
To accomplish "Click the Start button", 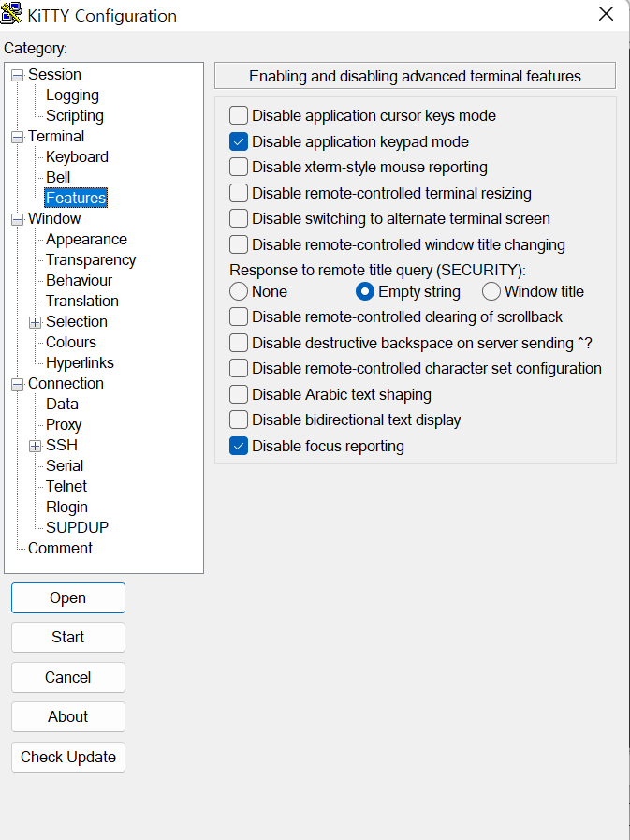I will [x=68, y=637].
